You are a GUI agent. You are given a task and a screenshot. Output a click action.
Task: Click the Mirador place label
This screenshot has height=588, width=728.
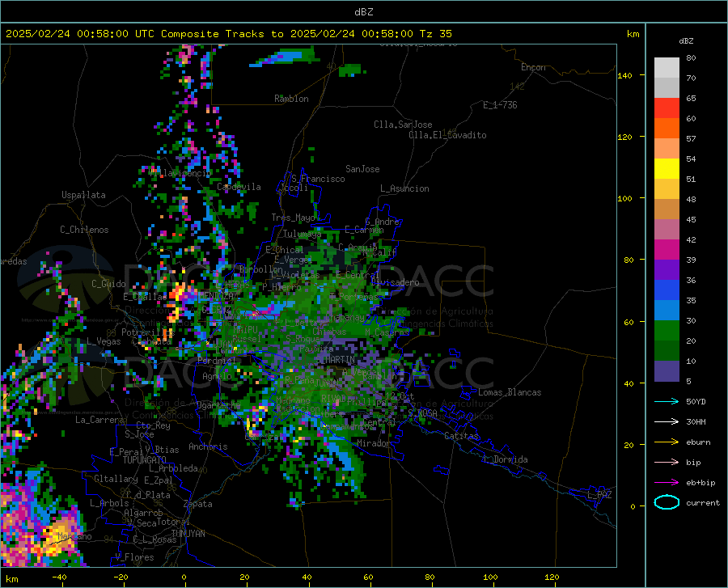click(373, 443)
